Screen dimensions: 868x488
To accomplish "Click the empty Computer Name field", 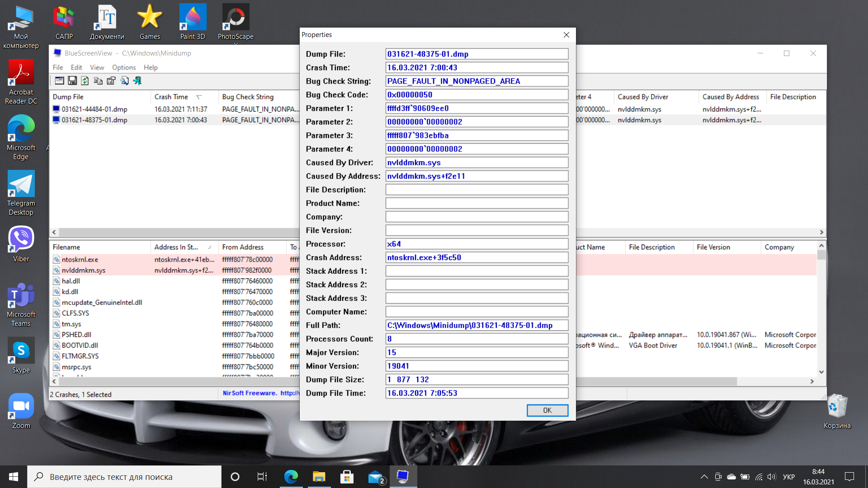I will 477,312.
